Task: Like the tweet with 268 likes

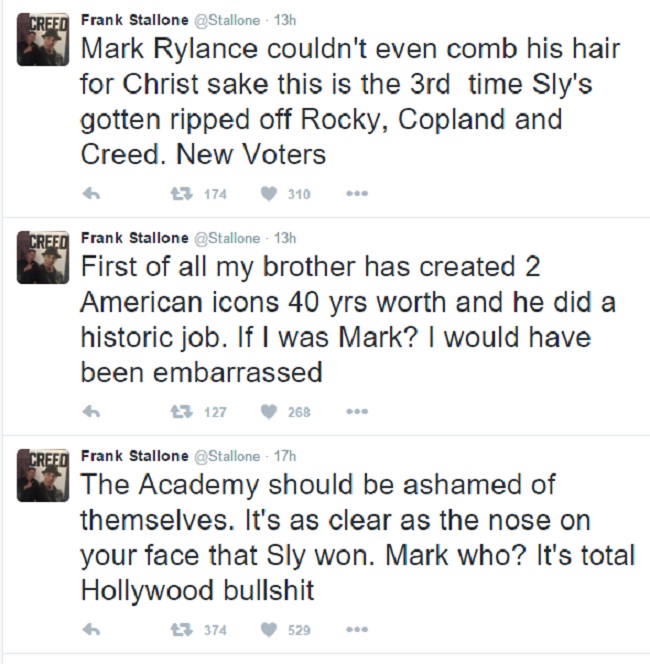Action: 269,411
